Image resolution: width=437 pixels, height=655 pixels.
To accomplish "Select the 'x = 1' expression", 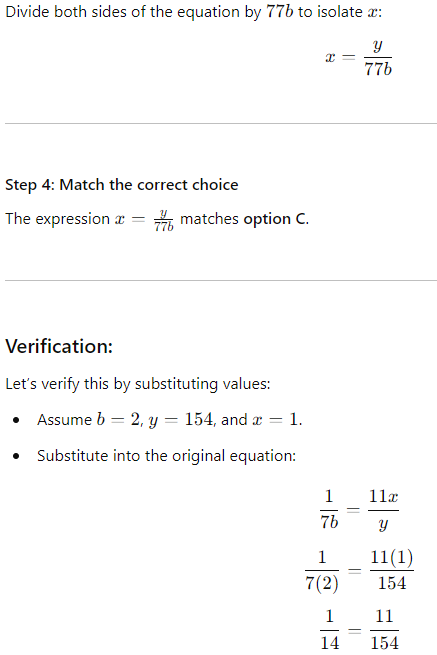I will (x=276, y=419).
